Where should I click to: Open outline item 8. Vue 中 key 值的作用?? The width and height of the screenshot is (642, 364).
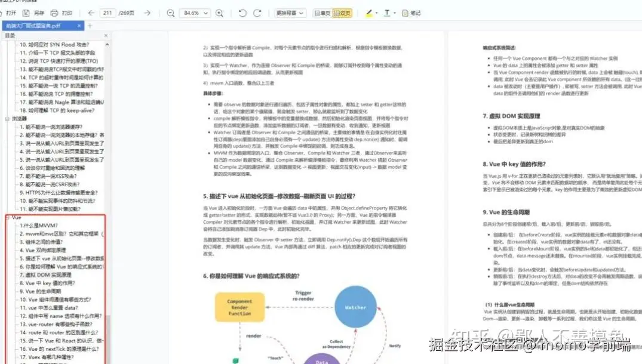(48, 283)
